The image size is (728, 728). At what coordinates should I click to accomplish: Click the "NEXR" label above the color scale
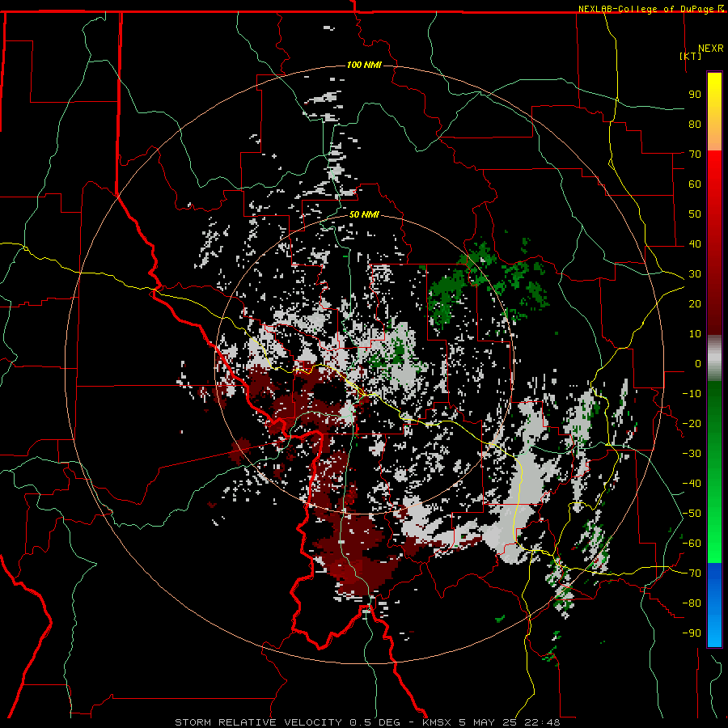pos(710,49)
